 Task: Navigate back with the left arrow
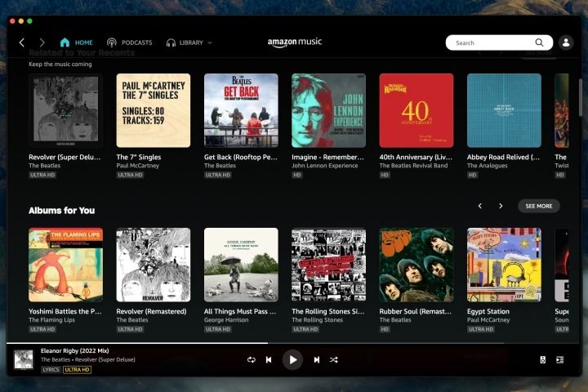tap(22, 42)
